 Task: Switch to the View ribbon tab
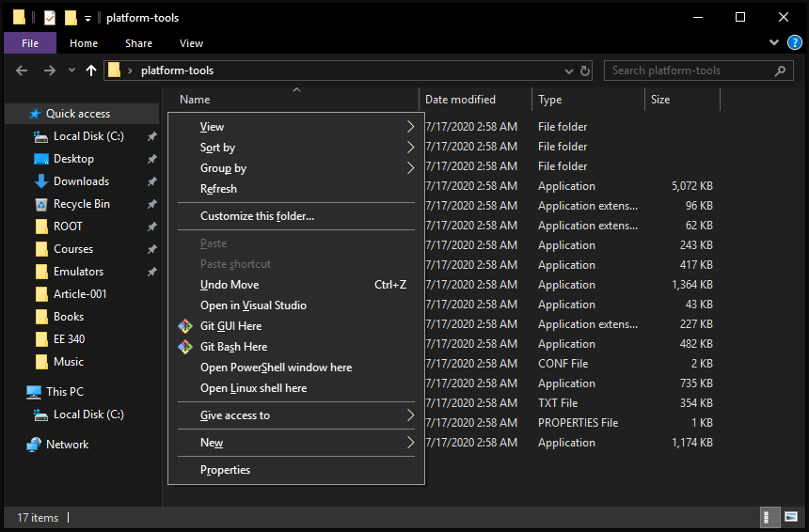pyautogui.click(x=191, y=43)
